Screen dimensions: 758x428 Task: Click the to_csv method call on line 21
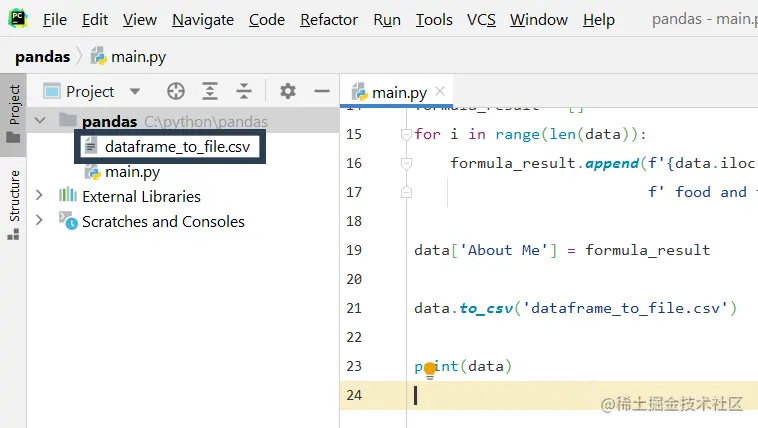point(486,308)
